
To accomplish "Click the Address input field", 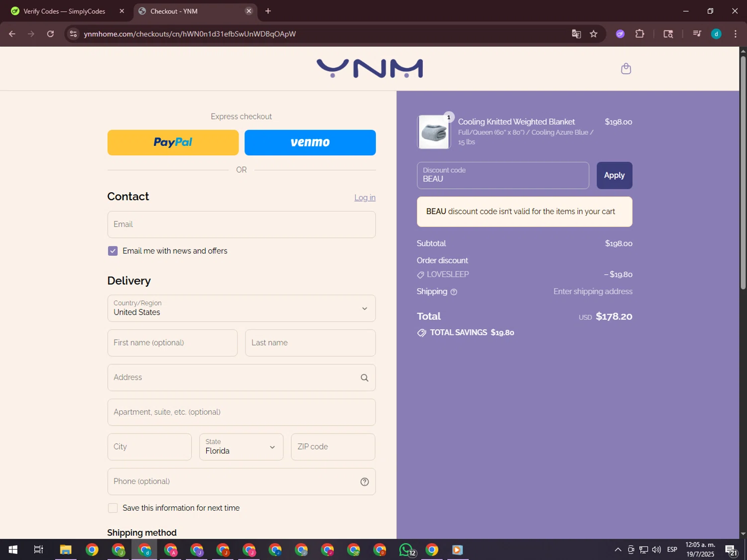I will click(x=242, y=377).
